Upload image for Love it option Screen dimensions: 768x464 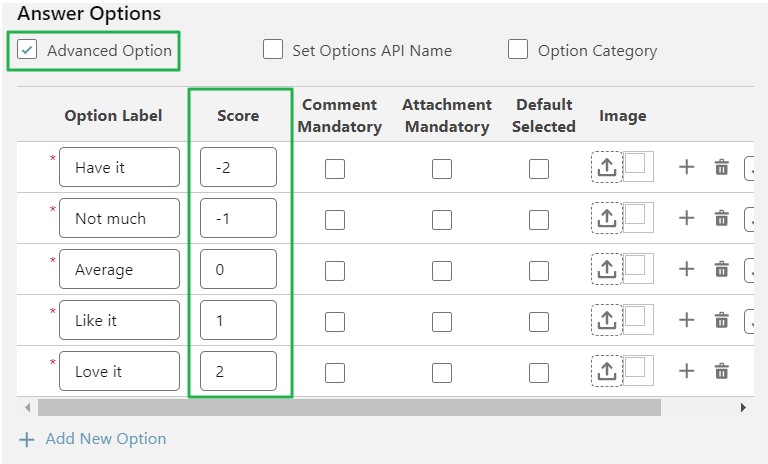click(x=606, y=371)
